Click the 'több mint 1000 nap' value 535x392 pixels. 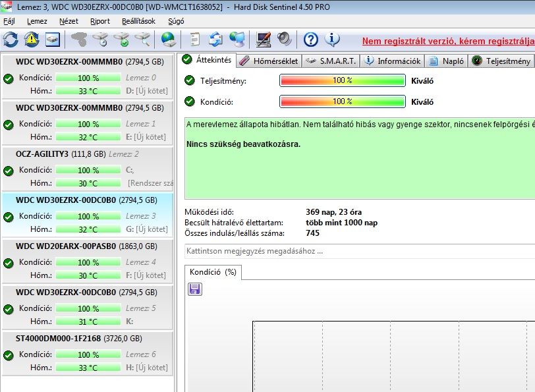tap(341, 223)
